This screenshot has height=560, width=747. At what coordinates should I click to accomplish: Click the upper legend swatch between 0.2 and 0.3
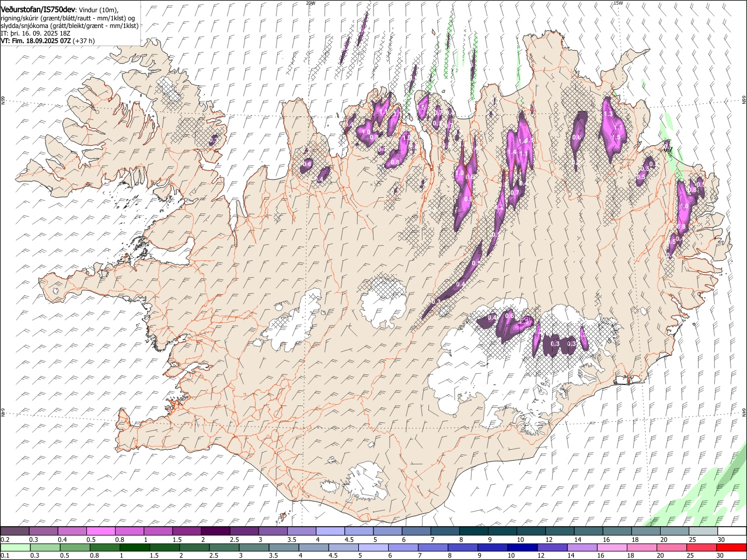click(x=15, y=531)
